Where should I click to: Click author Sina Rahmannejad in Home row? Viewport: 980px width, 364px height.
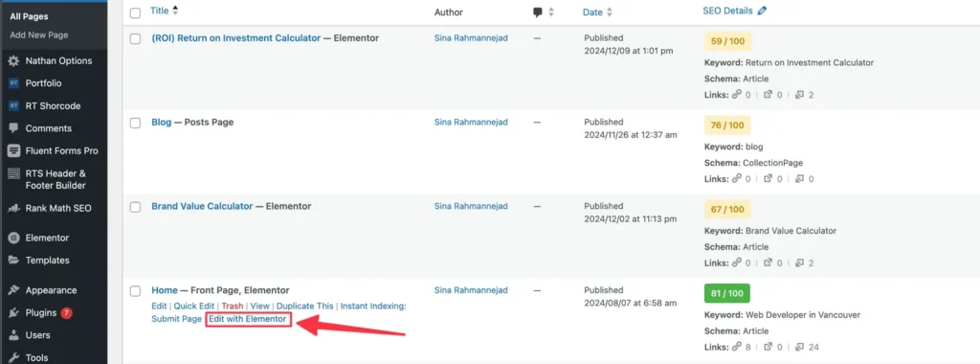[x=471, y=290]
